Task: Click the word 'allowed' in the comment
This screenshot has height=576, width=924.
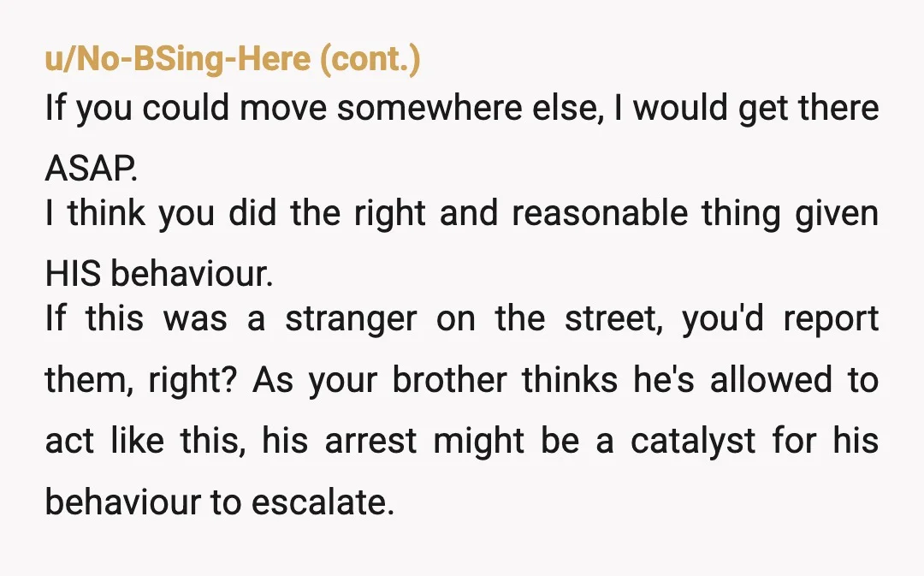Action: [771, 380]
